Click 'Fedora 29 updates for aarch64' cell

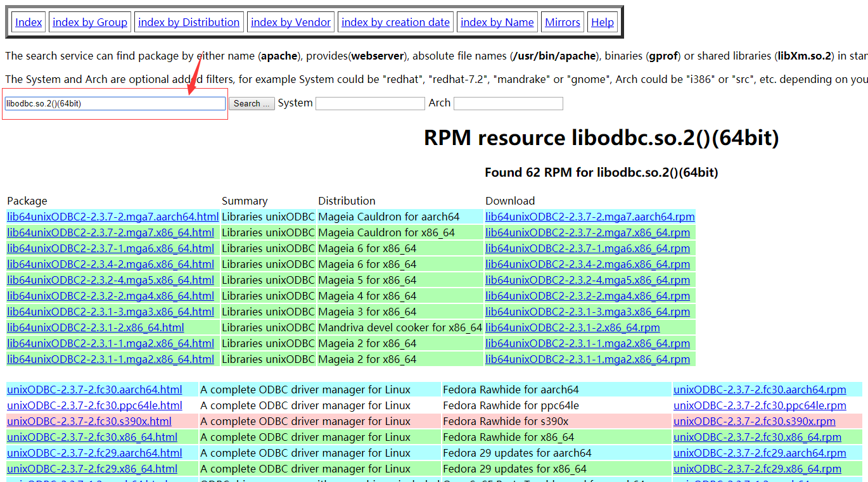tap(557, 453)
